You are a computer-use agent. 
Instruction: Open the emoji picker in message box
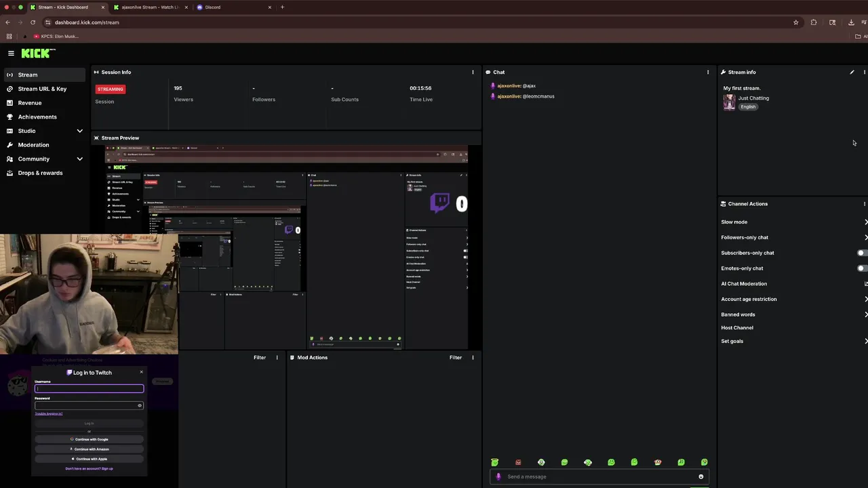[701, 476]
